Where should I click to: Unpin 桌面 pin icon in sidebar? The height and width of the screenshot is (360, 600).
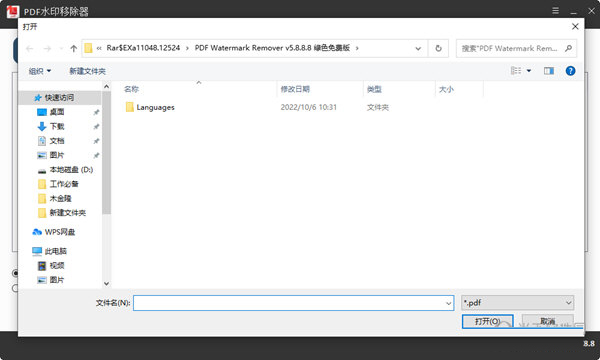[x=96, y=112]
